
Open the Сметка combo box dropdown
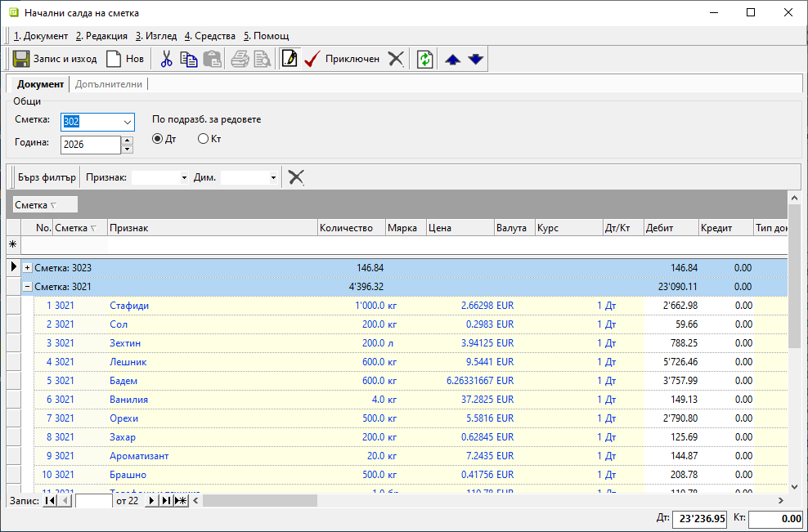point(127,122)
